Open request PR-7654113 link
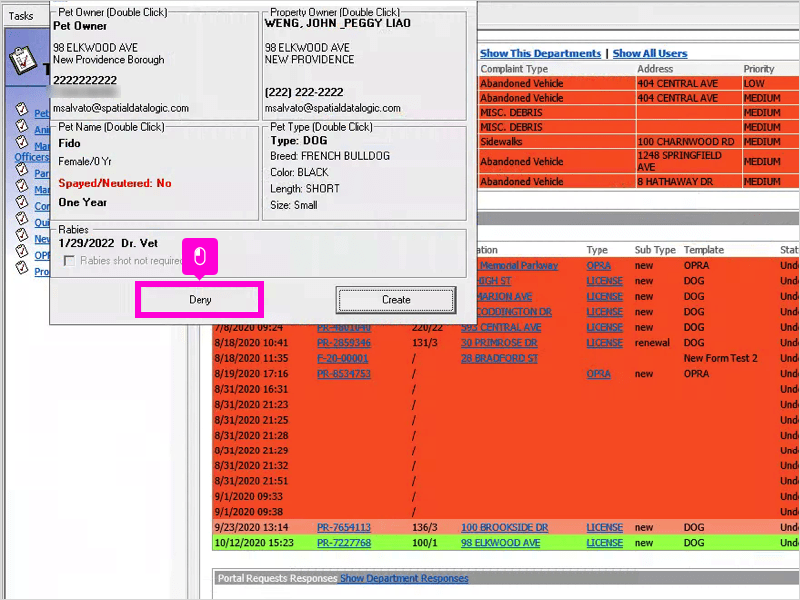Viewport: 800px width, 600px height. tap(344, 528)
